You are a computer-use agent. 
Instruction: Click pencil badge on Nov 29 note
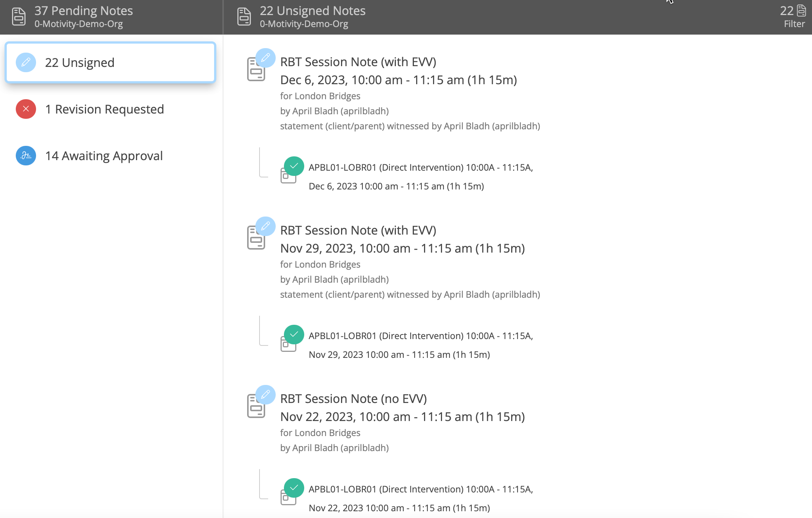click(x=266, y=226)
